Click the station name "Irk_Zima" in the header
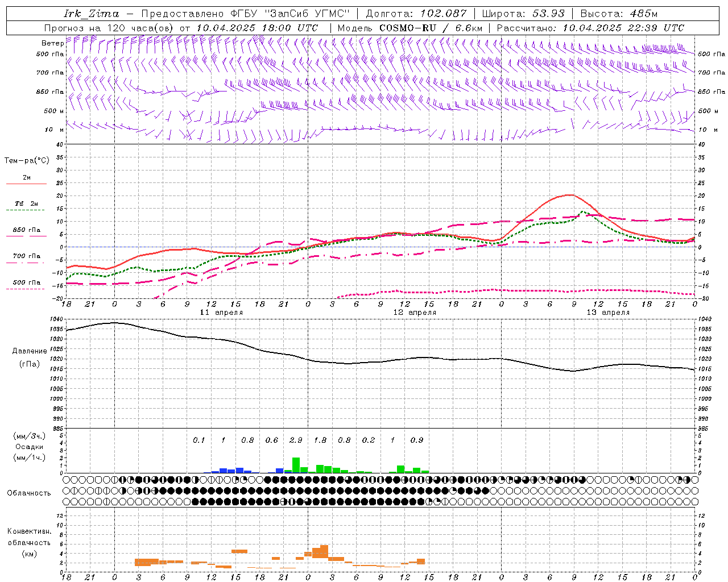 (92, 14)
